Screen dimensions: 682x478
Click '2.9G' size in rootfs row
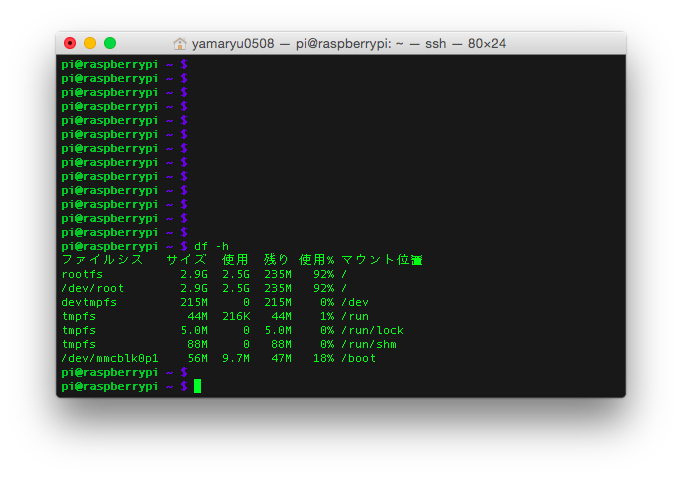coord(194,274)
